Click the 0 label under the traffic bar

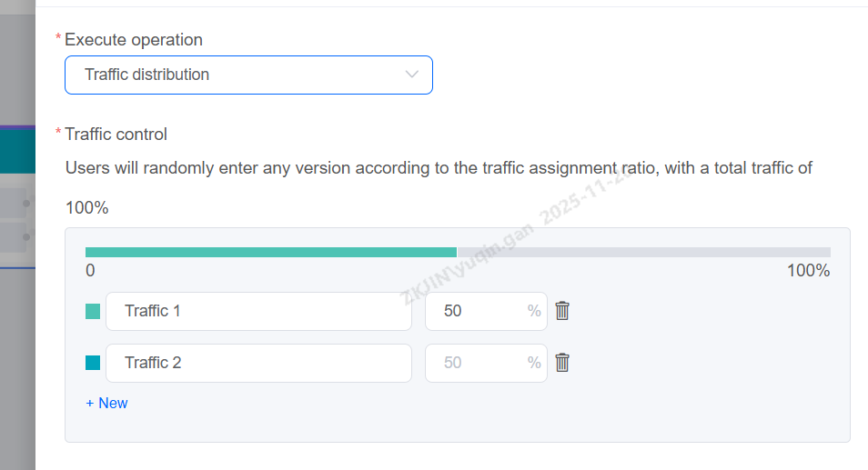[90, 271]
